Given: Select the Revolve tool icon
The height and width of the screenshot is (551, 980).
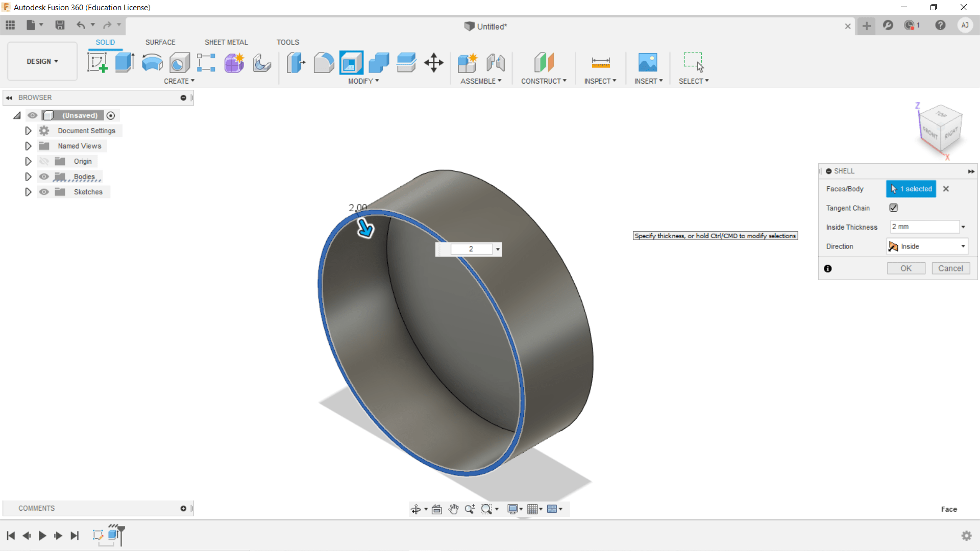Looking at the screenshot, I should pyautogui.click(x=152, y=63).
